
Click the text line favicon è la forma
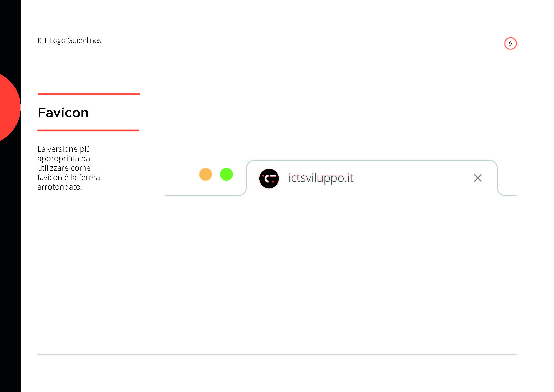68,178
